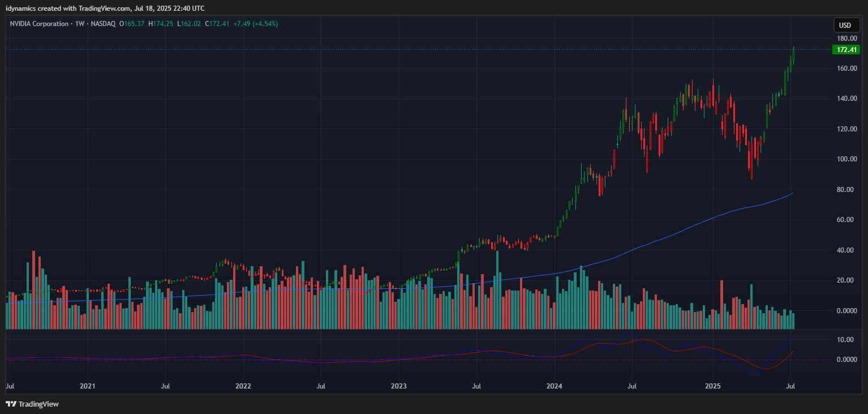Click the +7.49 (+4.54%) change readout
The height and width of the screenshot is (414, 868).
coord(255,24)
